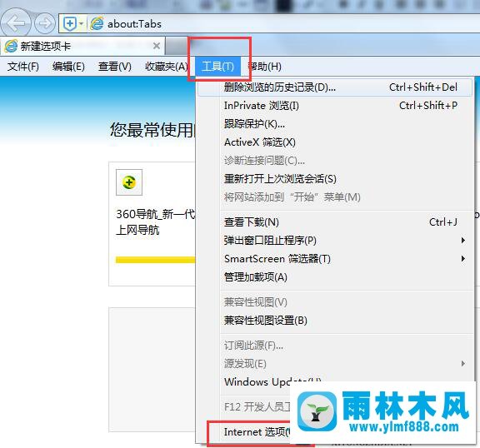Choose 删除浏览的历史记录(D) menu entry

[335, 87]
